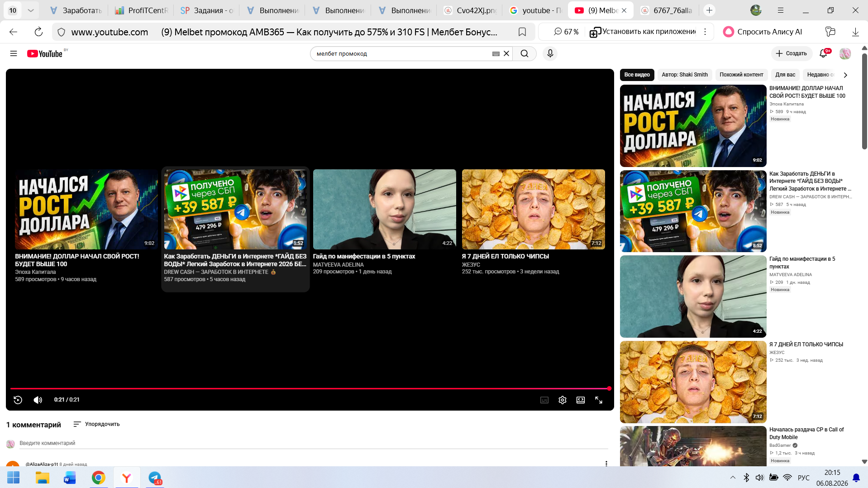Switch to the Cvo42Xj.png tab
868x488 pixels.
point(470,10)
